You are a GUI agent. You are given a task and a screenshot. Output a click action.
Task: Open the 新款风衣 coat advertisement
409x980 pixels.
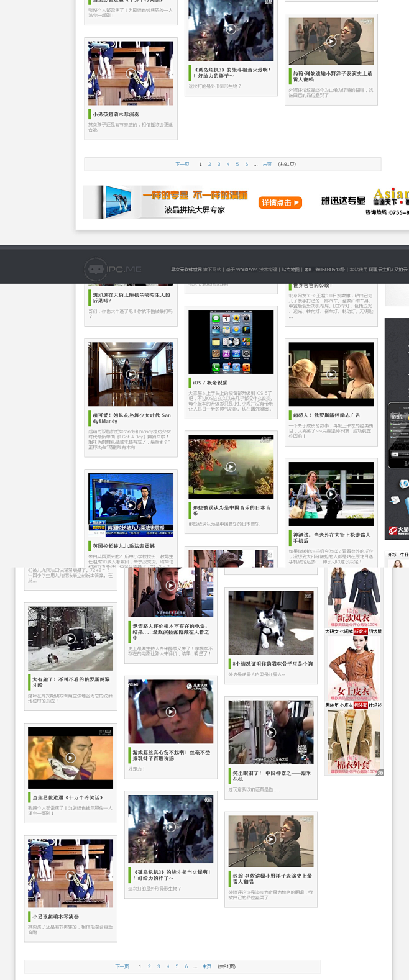[354, 597]
